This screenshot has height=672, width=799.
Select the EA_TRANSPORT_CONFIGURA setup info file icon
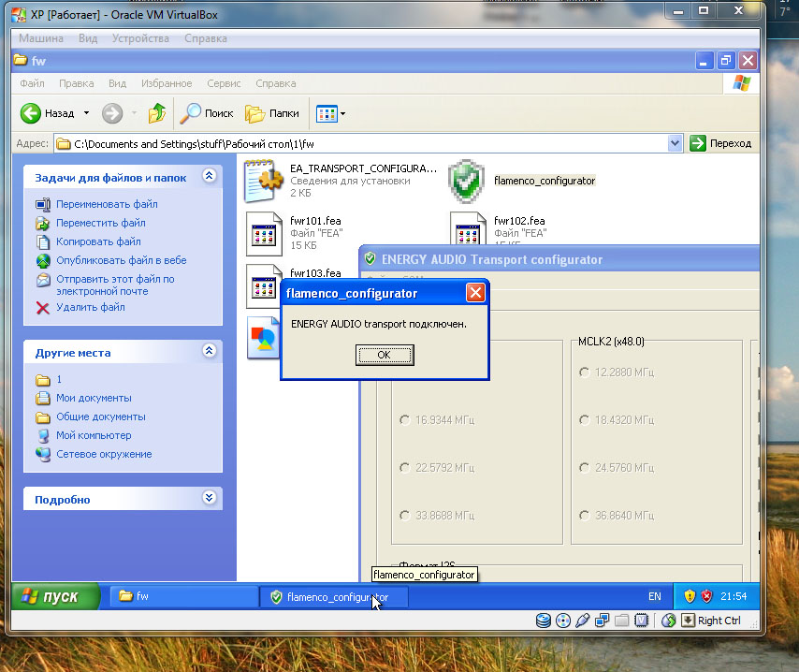[264, 181]
